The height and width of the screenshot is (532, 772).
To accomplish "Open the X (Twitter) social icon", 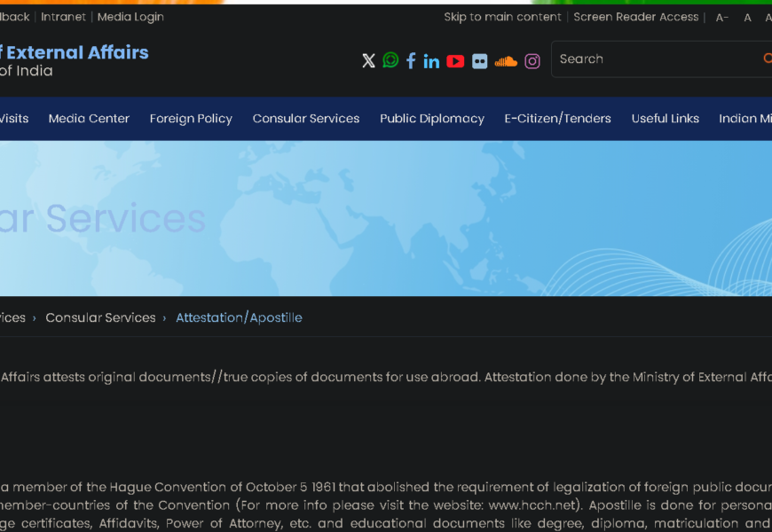I will pyautogui.click(x=368, y=60).
